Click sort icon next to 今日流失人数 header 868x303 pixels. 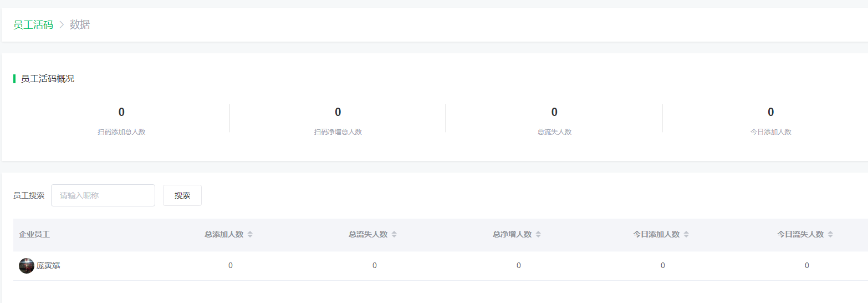click(x=830, y=235)
